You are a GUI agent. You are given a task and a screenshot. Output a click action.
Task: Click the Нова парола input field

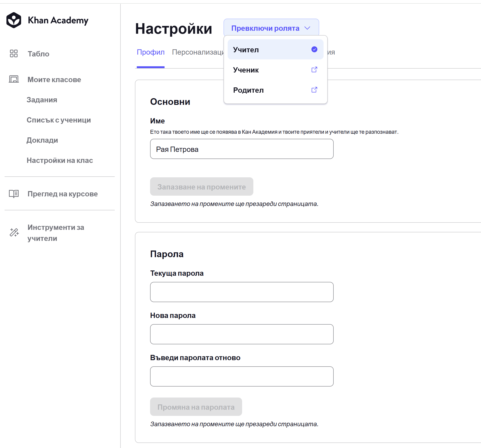pos(242,334)
